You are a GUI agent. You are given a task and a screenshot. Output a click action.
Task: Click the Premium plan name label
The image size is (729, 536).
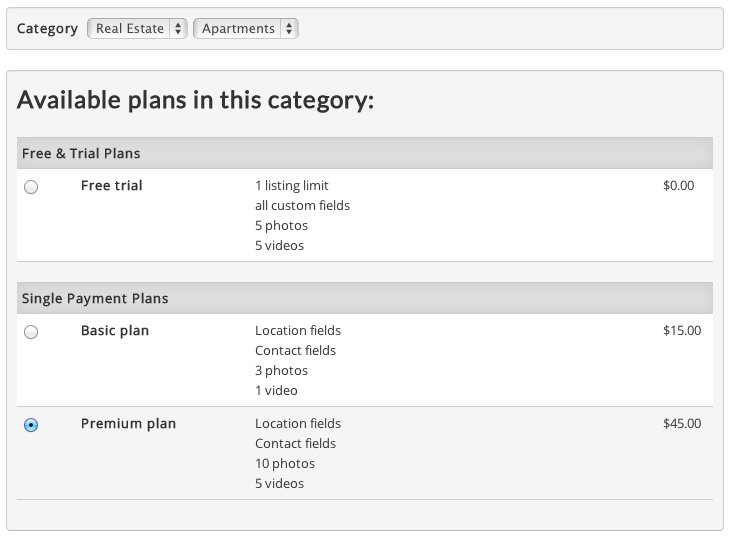[x=128, y=423]
